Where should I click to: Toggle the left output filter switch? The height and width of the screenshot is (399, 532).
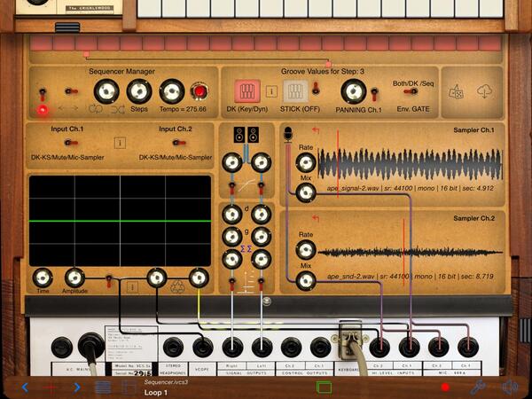pyautogui.click(x=232, y=188)
